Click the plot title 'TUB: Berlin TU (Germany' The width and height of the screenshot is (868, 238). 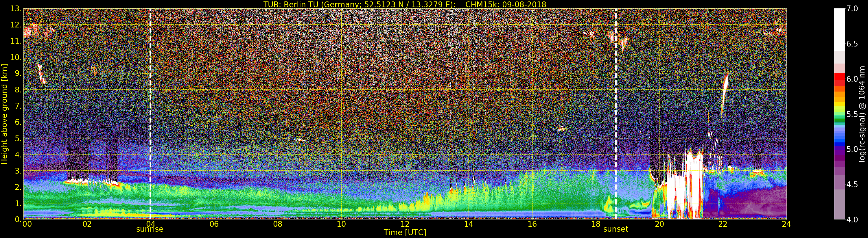310,4
